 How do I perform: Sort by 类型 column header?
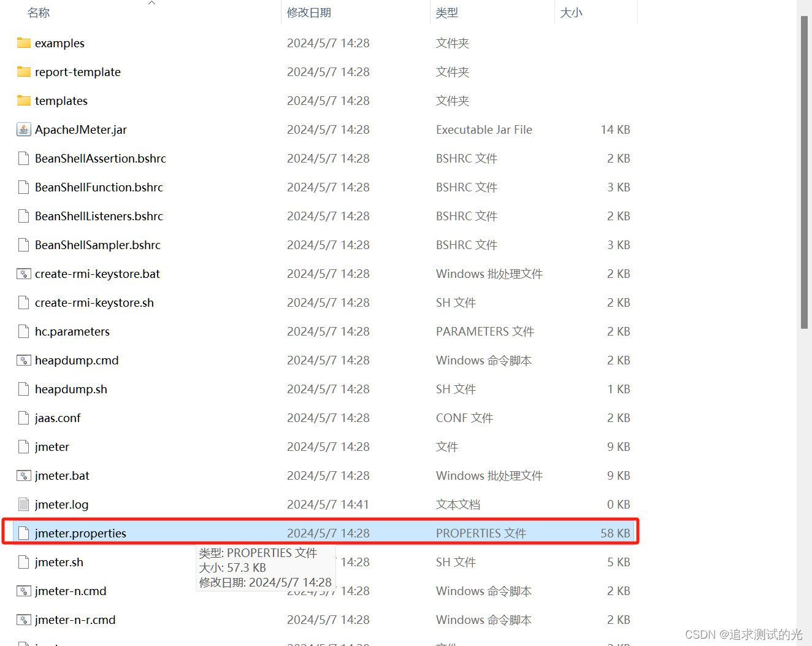[447, 13]
